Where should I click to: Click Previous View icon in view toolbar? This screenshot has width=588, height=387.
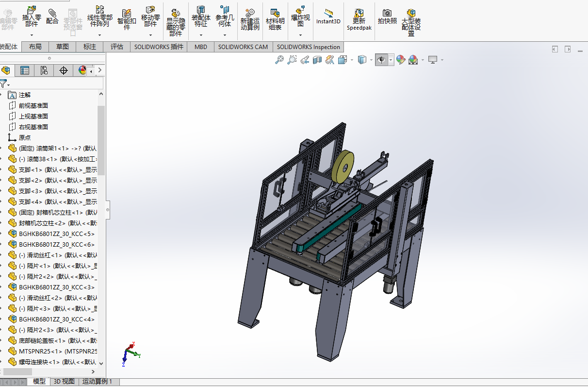point(305,60)
